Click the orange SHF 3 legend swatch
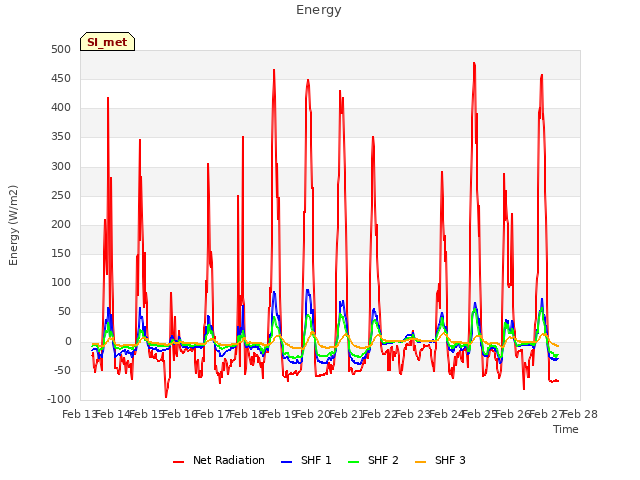Viewport: 640px width, 480px height. [420, 462]
